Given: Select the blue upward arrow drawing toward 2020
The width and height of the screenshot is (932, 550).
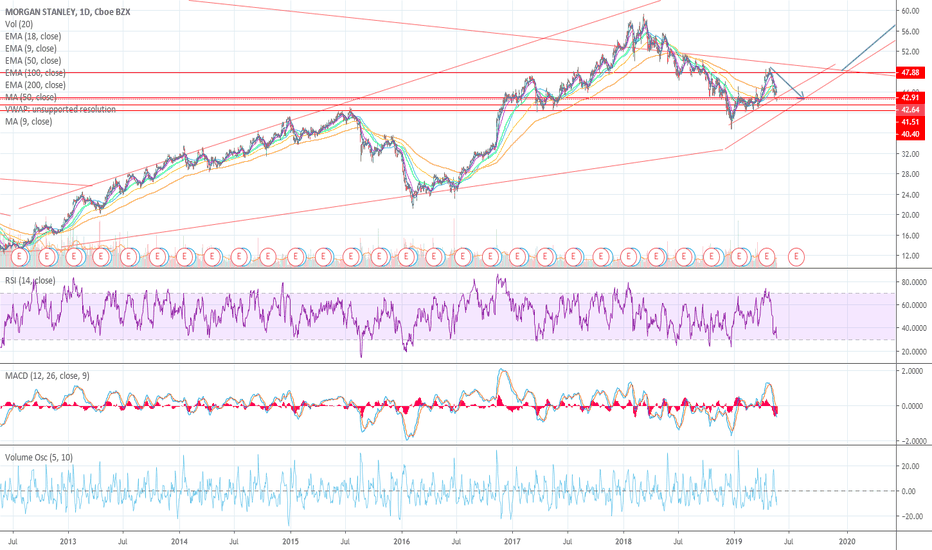Looking at the screenshot, I should pyautogui.click(x=868, y=48).
